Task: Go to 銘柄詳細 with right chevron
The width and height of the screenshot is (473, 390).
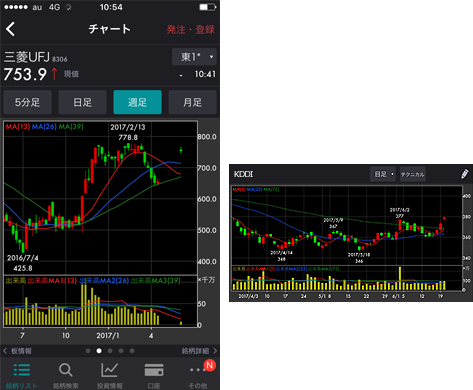Action: [x=199, y=351]
